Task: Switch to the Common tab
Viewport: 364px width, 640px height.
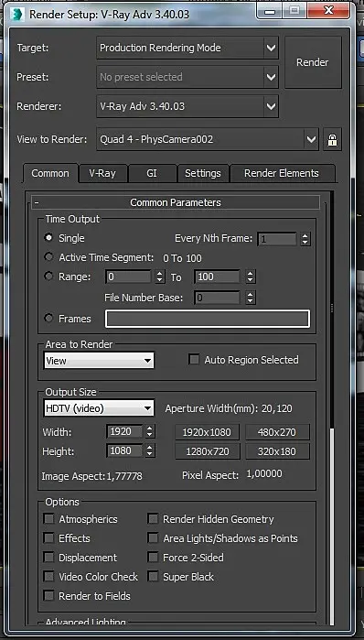Action: pos(50,173)
